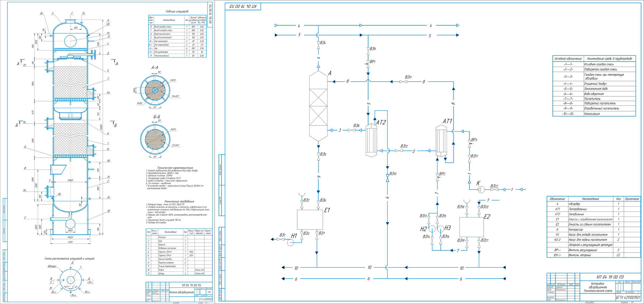Click 'Таблица штуцеров' table heading
The height and width of the screenshot is (304, 644).
tap(177, 12)
